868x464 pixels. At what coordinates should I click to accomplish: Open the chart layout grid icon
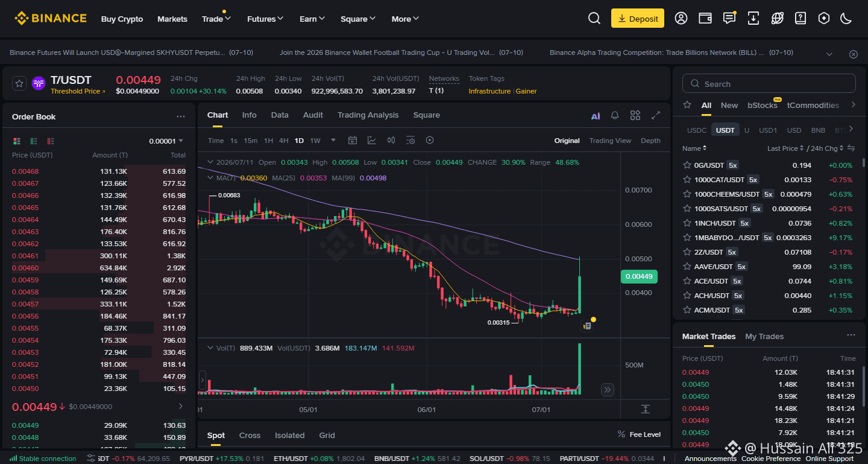(635, 115)
